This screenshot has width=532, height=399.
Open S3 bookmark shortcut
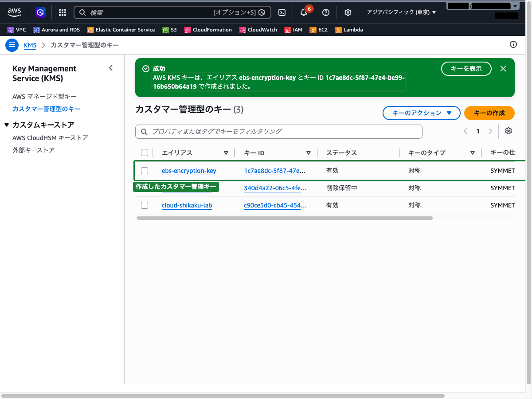[169, 30]
